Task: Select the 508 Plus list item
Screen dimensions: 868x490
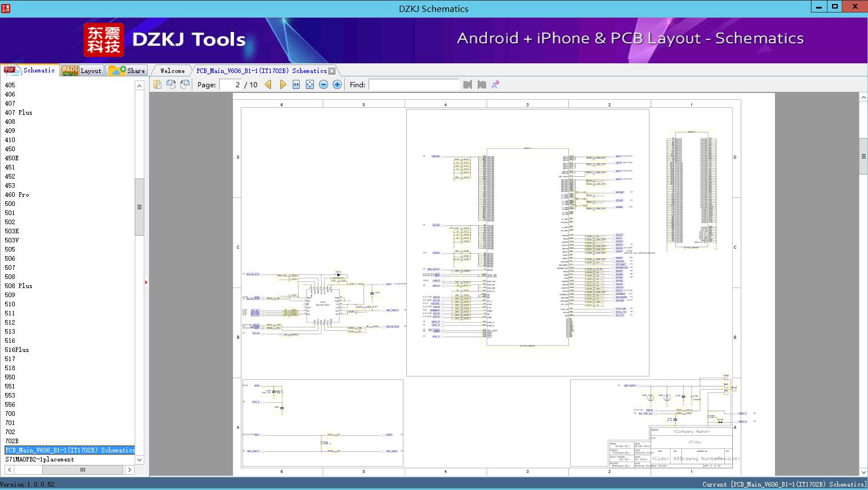Action: pos(19,286)
